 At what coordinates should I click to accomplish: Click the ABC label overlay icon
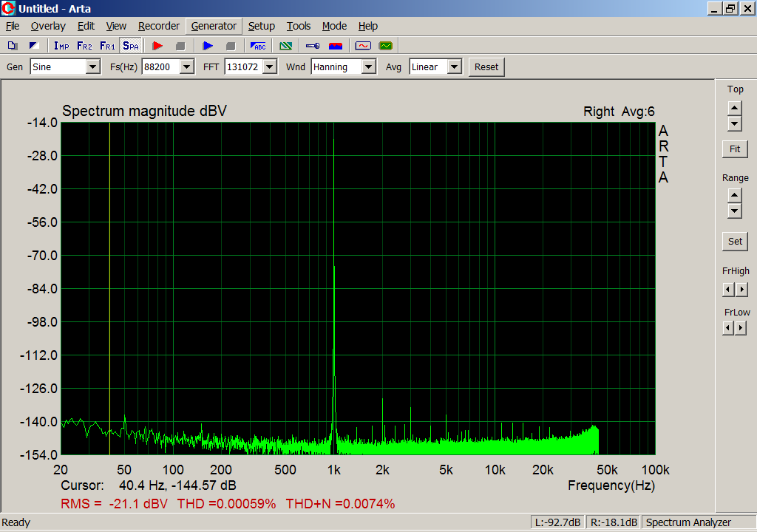(x=258, y=46)
